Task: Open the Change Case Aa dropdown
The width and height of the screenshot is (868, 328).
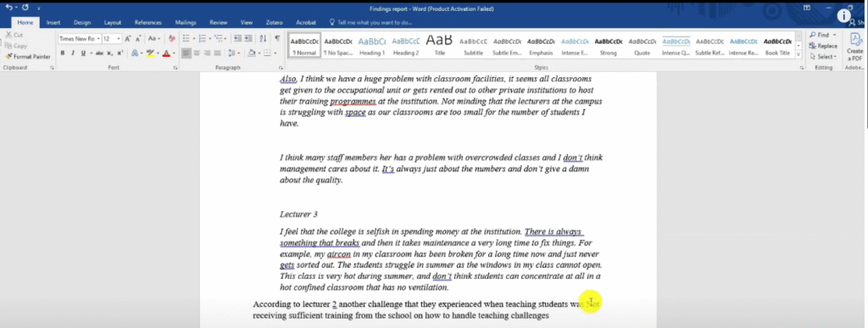Action: [x=154, y=39]
